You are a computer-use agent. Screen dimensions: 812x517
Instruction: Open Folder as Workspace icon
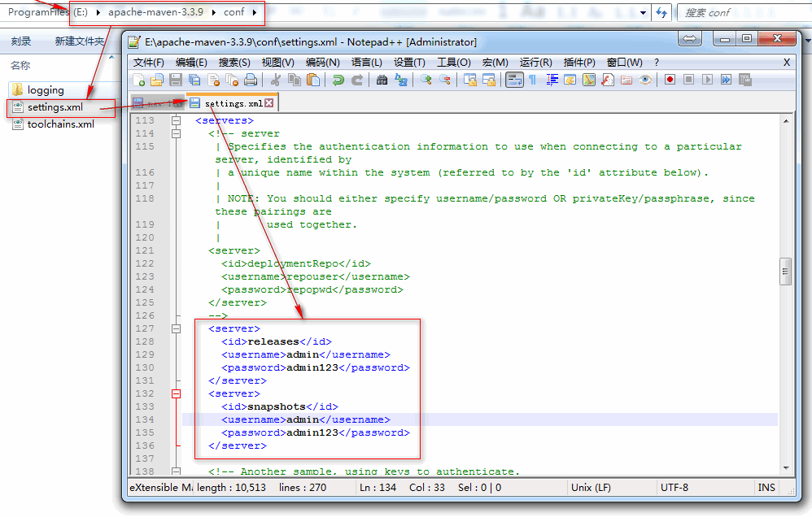coord(626,80)
